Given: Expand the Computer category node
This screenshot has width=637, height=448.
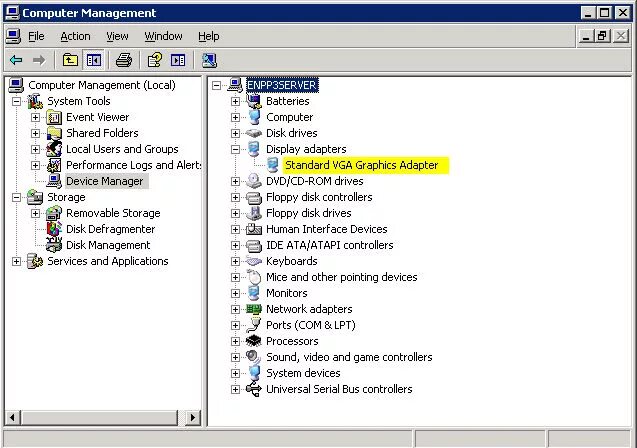Looking at the screenshot, I should pos(235,117).
